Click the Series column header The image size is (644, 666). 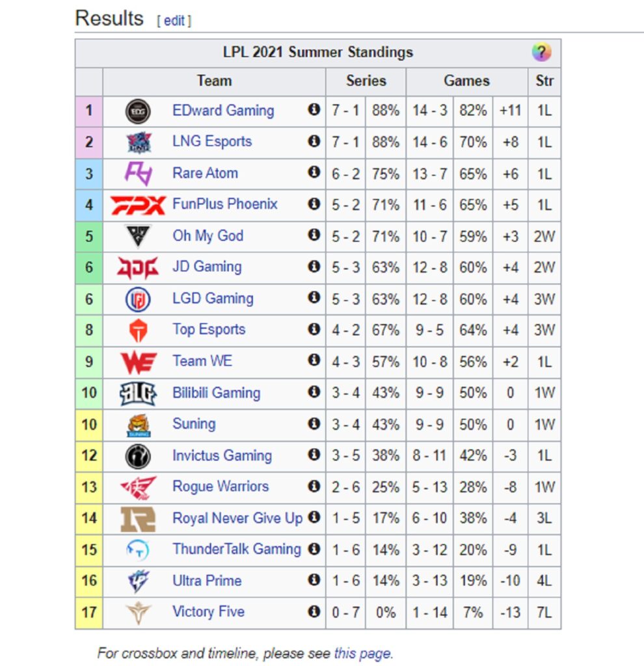click(x=366, y=81)
